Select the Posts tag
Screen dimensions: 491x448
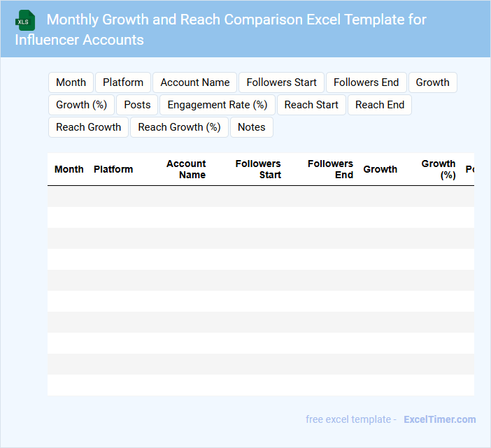[x=137, y=105]
